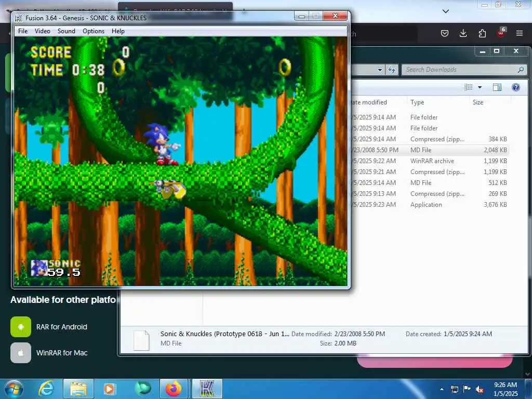This screenshot has width=532, height=399.
Task: Open the Firefox extensions puzzle icon
Action: pyautogui.click(x=482, y=33)
